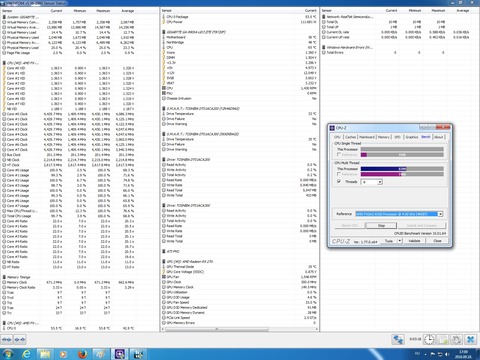Image resolution: width=480 pixels, height=360 pixels.
Task: Click the clock reset icon in HWiNFO toolbar
Action: point(429,340)
